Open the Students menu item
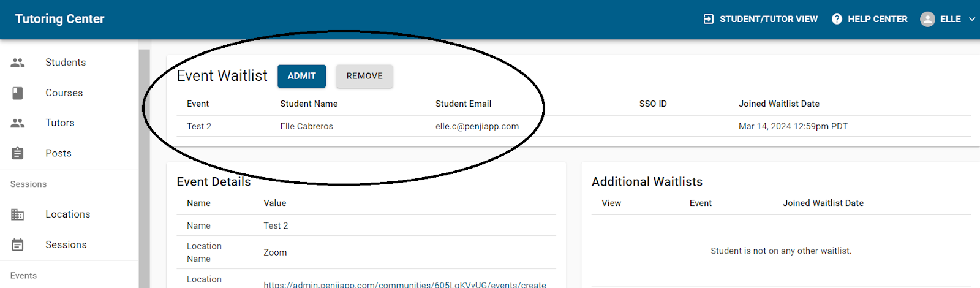 pos(66,63)
